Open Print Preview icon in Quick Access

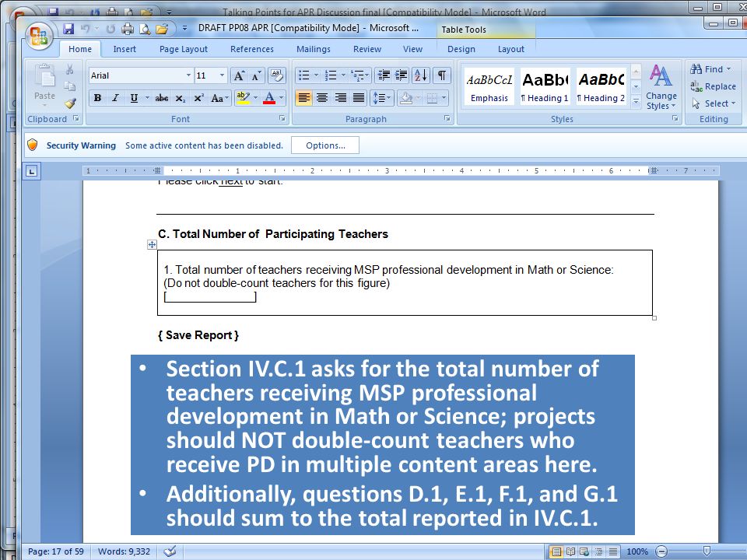[x=145, y=29]
